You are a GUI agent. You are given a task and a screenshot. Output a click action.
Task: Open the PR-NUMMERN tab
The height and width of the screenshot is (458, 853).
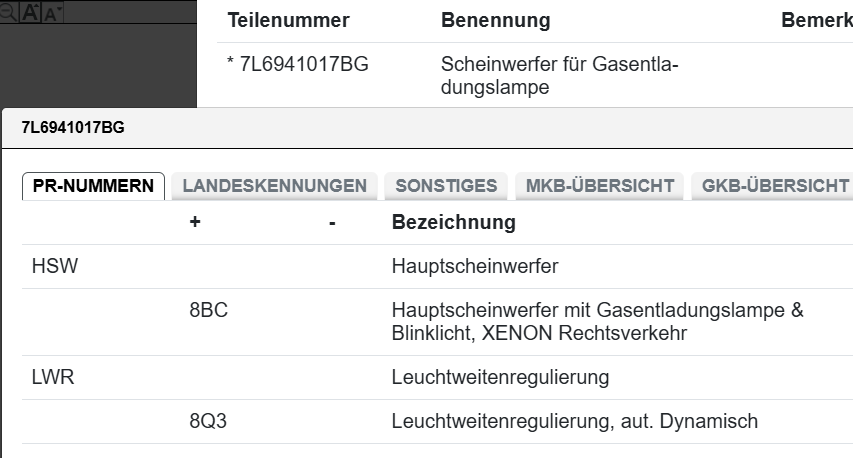(93, 186)
